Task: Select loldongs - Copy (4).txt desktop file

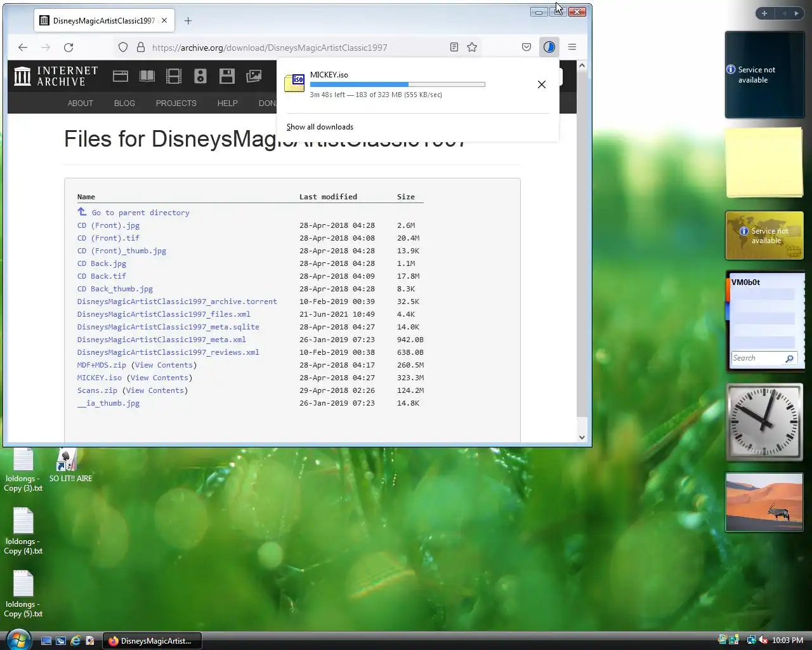Action: (23, 532)
